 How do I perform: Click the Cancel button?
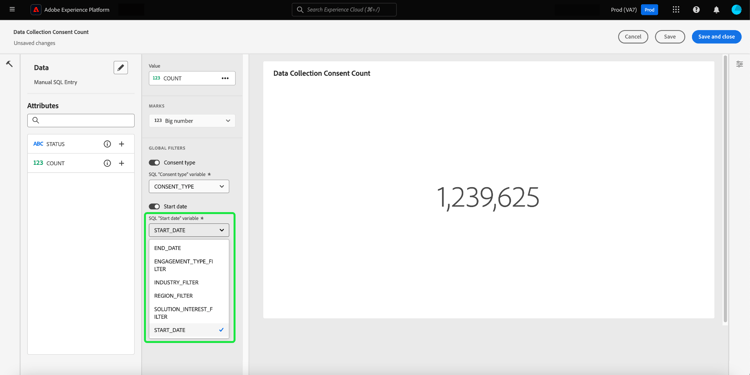[x=633, y=37]
